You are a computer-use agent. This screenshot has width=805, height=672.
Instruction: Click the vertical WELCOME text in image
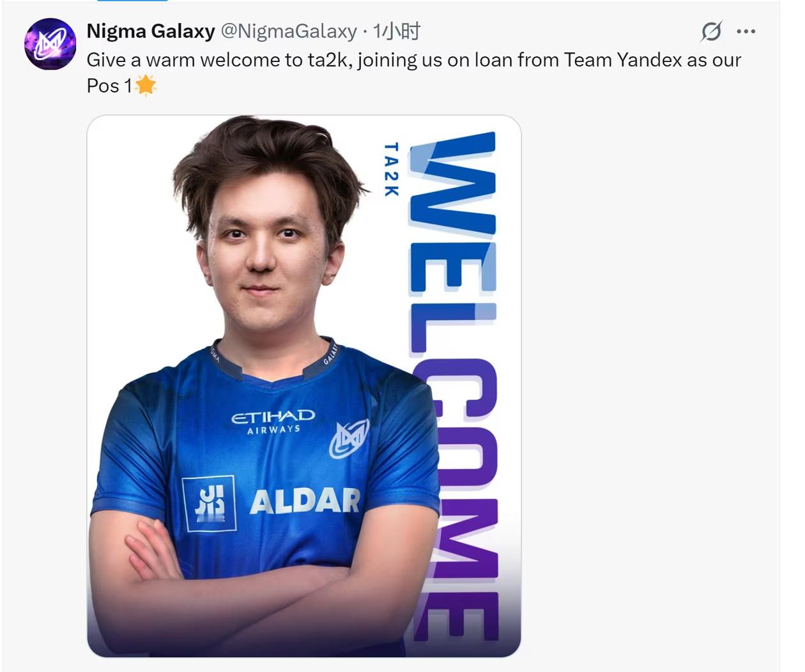454,386
